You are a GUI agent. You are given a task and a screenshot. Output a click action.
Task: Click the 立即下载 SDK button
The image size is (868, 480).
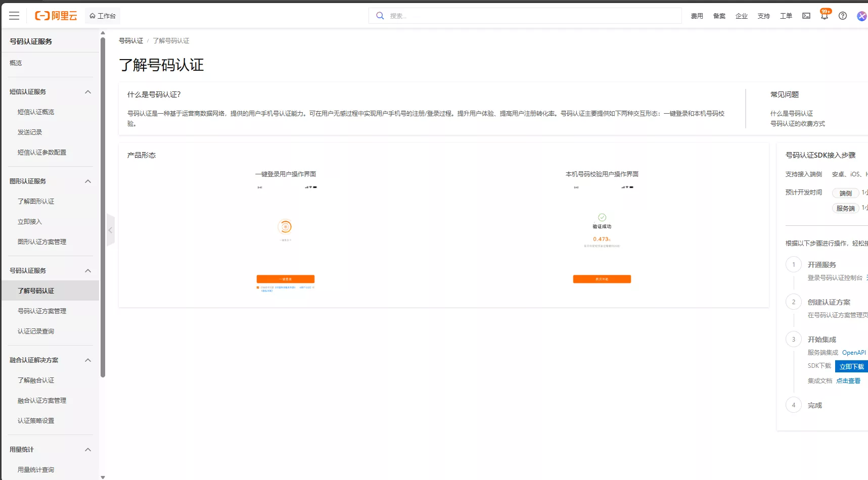[x=851, y=366]
